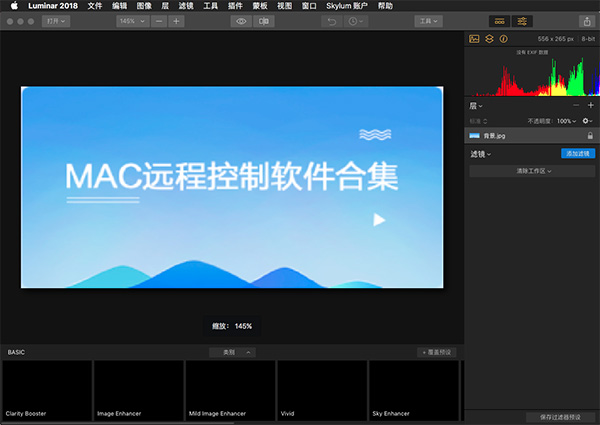Click the blue 添加滤镜 button

tap(577, 154)
